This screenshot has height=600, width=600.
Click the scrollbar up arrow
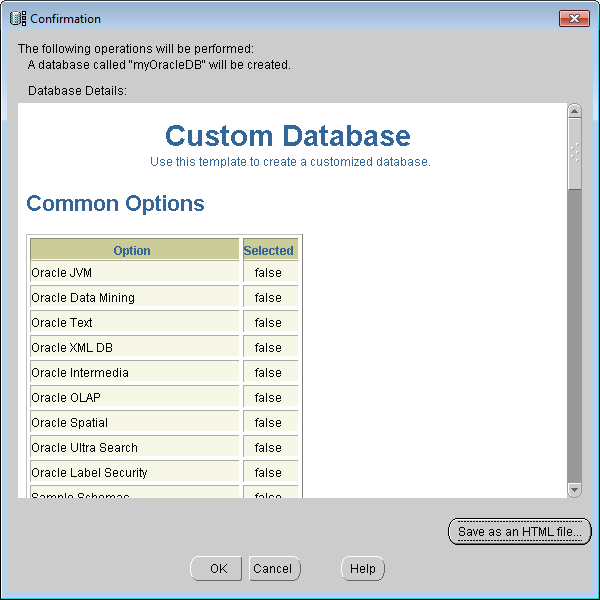coord(574,111)
